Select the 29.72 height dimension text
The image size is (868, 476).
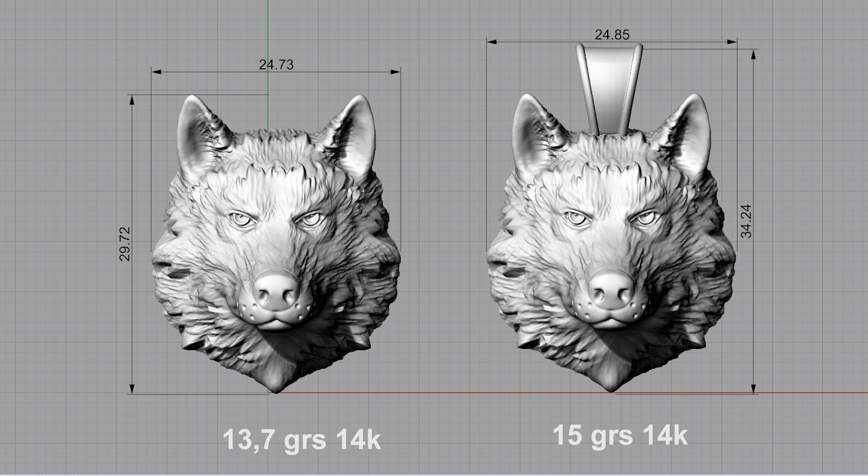[x=125, y=243]
